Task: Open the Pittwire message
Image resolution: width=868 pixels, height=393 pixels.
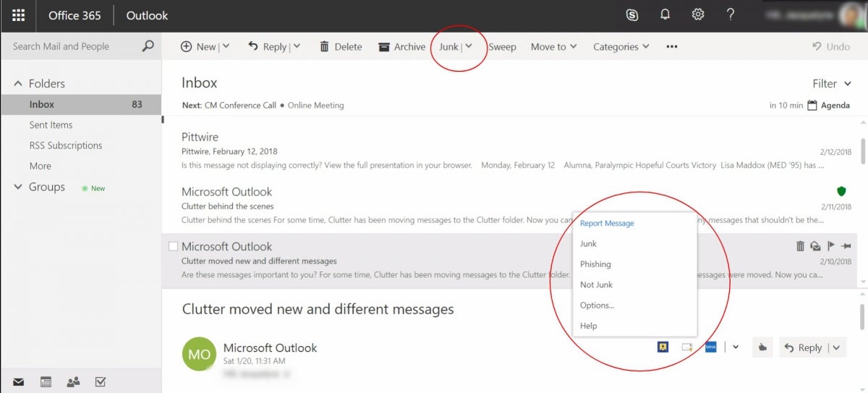Action: (511, 151)
